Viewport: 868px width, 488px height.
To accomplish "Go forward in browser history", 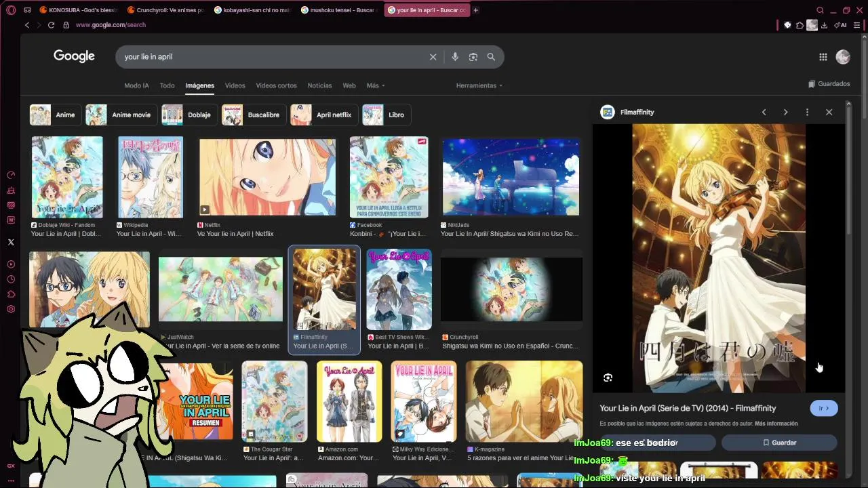I will 39,25.
